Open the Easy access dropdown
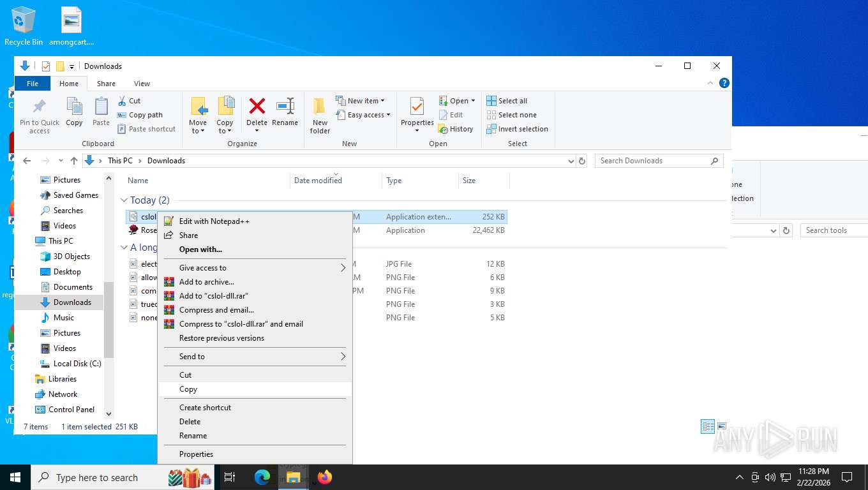 coord(363,115)
